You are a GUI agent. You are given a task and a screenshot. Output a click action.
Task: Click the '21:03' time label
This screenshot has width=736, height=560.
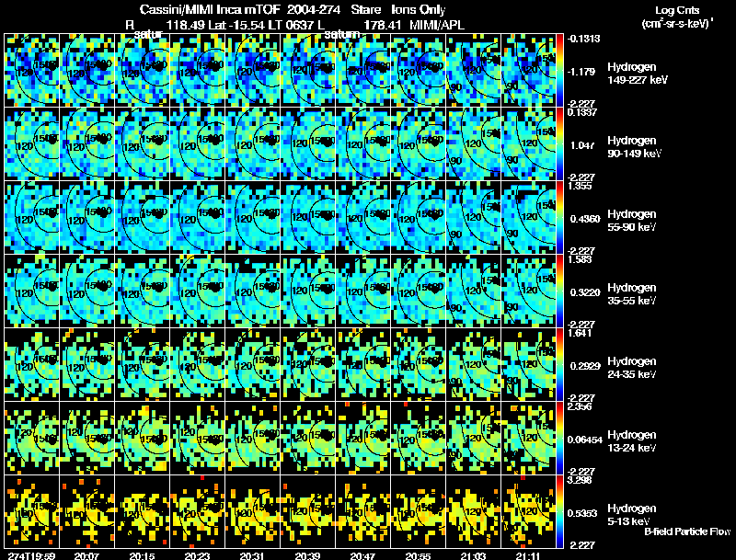473,555
